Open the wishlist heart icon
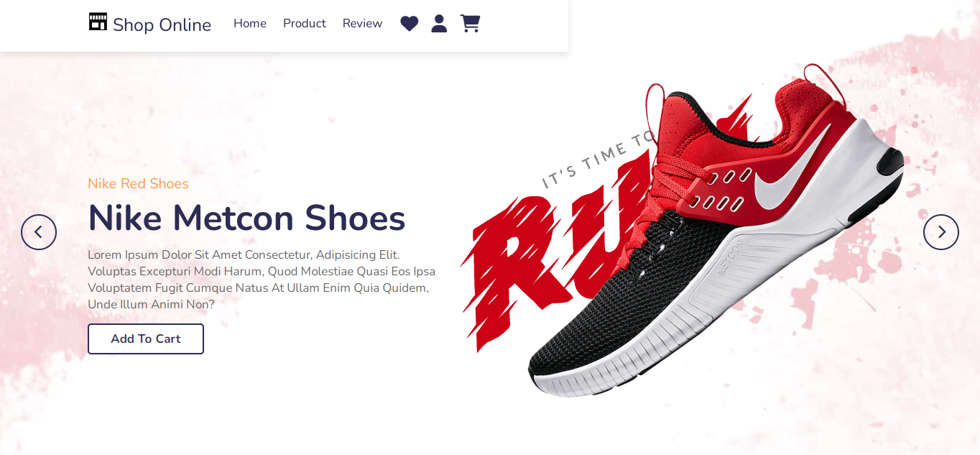 pyautogui.click(x=410, y=24)
